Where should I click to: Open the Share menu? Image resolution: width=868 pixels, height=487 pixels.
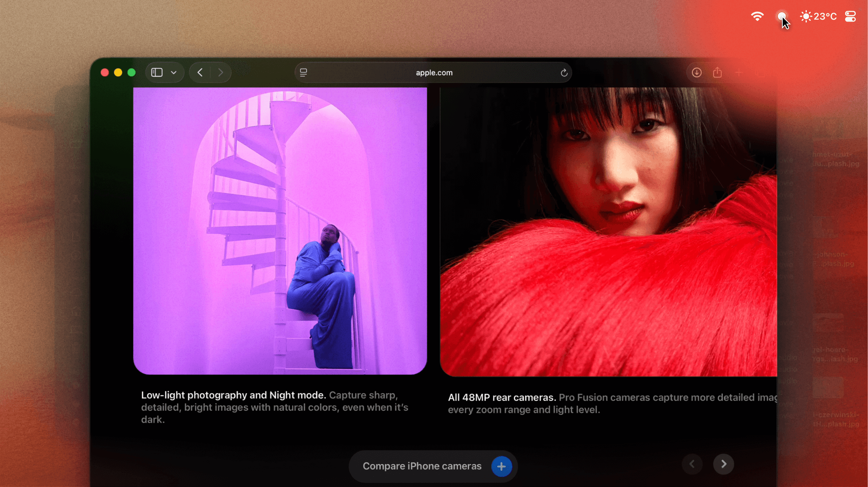click(717, 73)
